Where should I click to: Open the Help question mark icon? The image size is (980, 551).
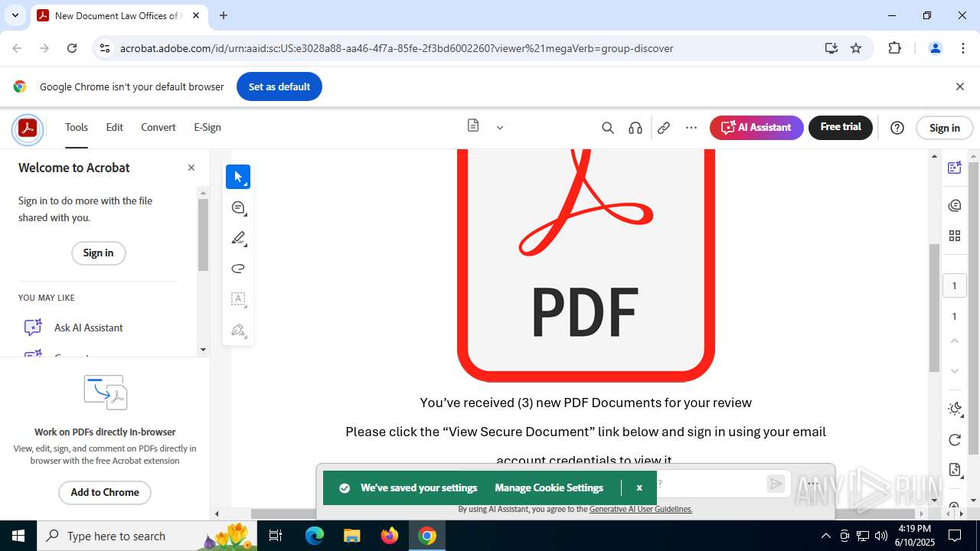click(897, 128)
